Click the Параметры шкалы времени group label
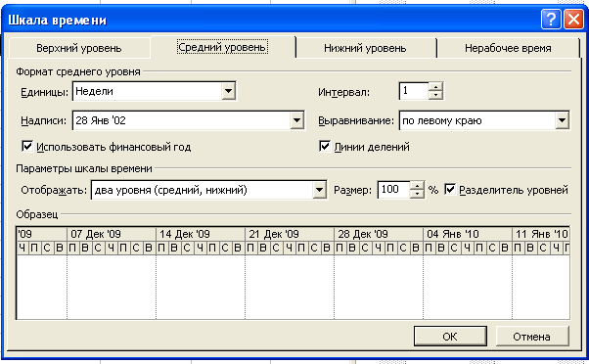The width and height of the screenshot is (589, 364). [x=84, y=168]
